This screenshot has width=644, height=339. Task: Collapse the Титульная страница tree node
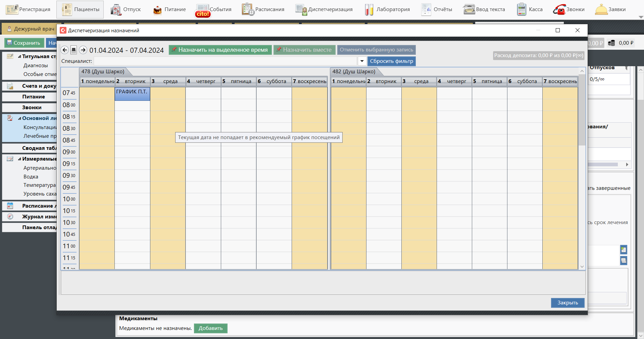pyautogui.click(x=19, y=57)
